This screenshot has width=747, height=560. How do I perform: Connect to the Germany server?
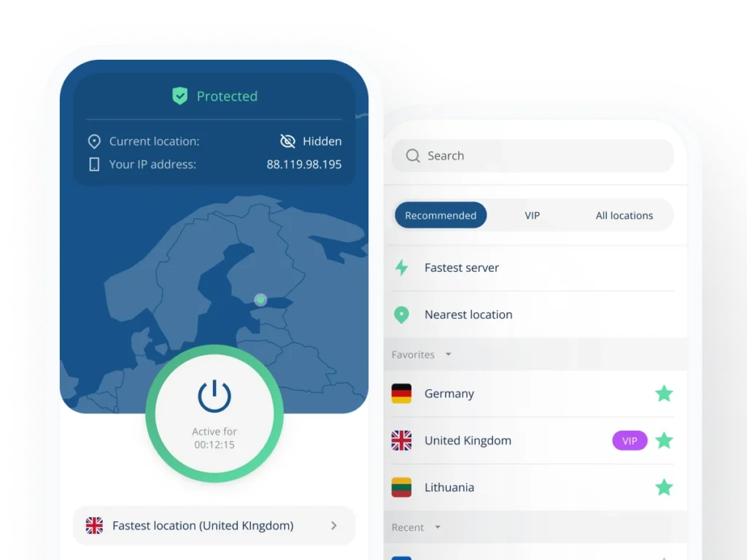pos(533,394)
